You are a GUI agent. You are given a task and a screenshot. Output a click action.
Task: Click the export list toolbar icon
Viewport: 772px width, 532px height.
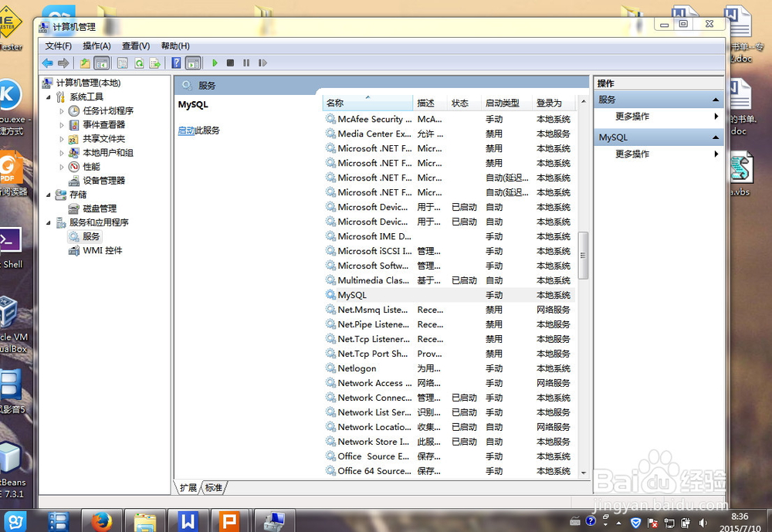coord(155,63)
